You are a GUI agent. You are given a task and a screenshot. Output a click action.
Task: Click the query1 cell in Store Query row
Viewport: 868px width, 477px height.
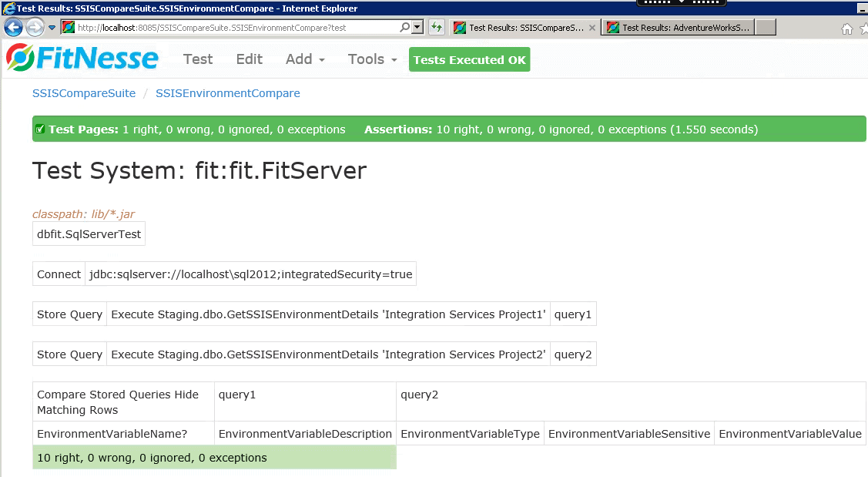(573, 314)
